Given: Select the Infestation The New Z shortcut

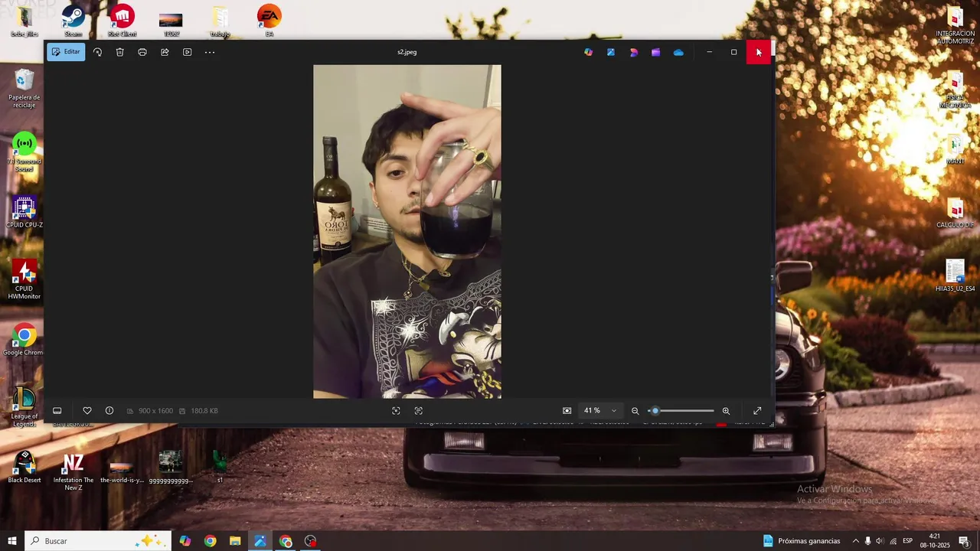Looking at the screenshot, I should point(73,471).
